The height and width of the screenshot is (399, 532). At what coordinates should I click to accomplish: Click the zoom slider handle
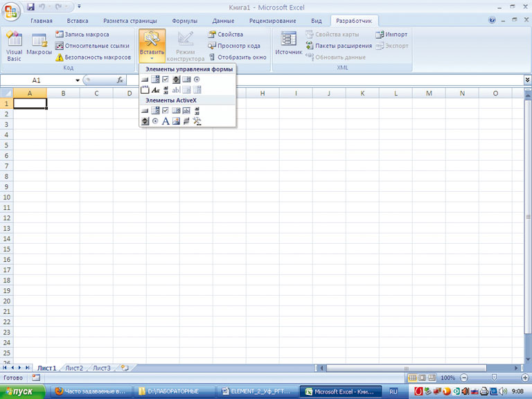[x=494, y=378]
